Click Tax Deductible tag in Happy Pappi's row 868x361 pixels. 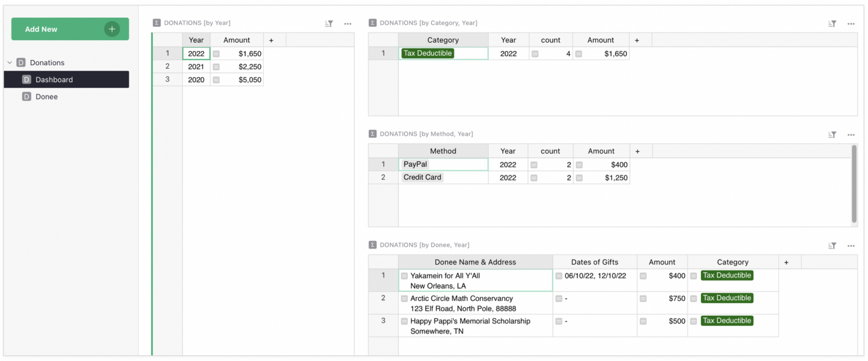[727, 320]
